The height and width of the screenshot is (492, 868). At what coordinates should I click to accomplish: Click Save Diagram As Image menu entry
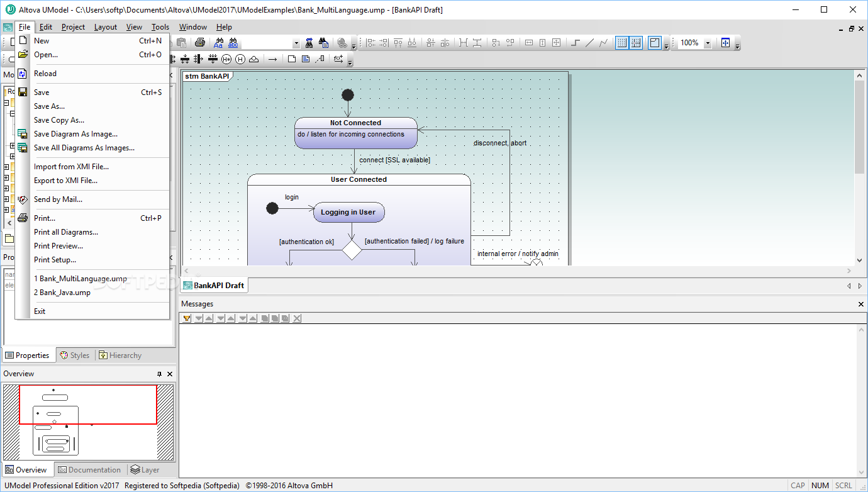(x=75, y=134)
